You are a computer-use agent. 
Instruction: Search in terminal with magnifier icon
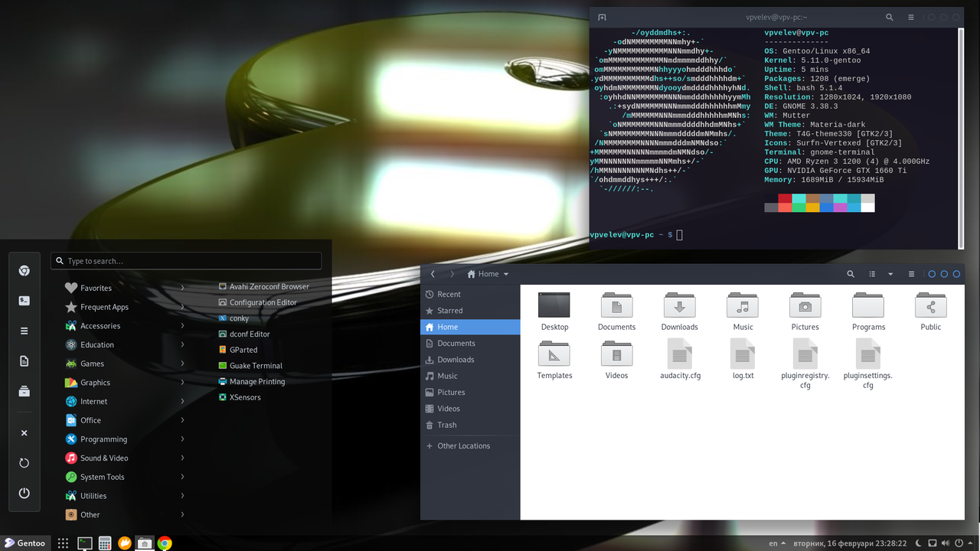click(889, 17)
